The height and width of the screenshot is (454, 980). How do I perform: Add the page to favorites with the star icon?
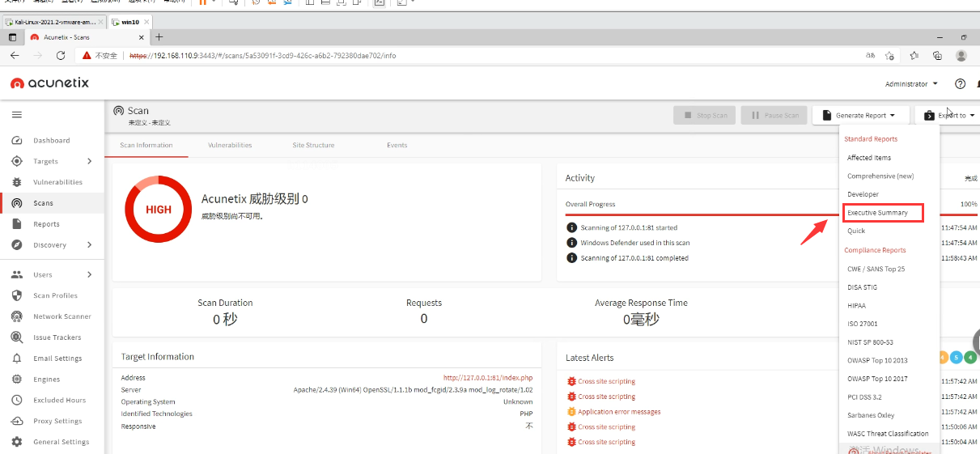(x=889, y=56)
